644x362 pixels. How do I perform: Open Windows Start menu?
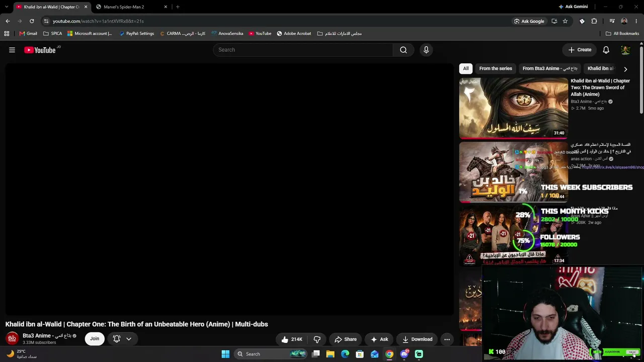[225, 354]
